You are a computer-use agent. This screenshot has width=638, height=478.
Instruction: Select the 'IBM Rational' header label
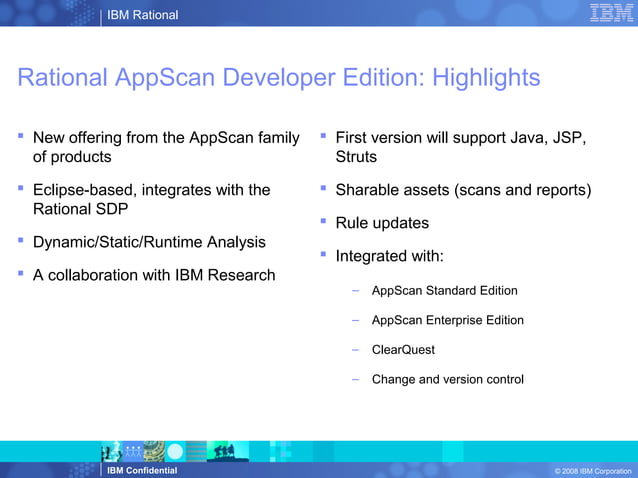click(142, 15)
